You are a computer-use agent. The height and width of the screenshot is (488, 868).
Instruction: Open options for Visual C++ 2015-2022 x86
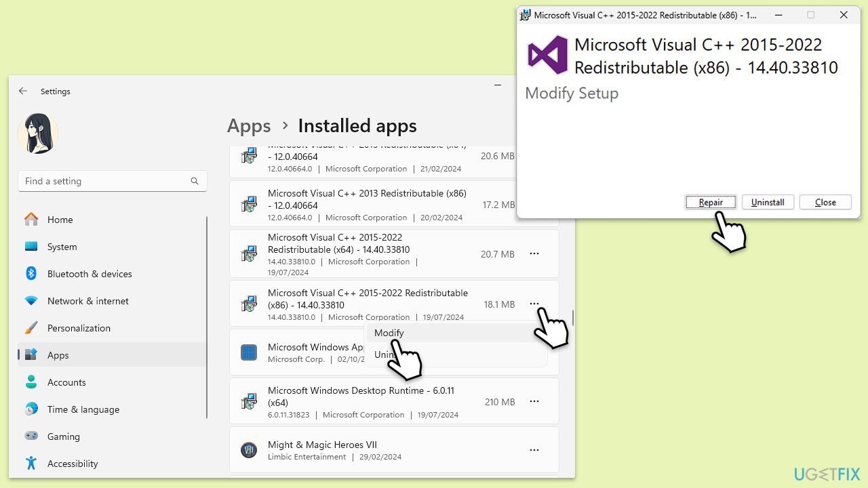point(534,304)
